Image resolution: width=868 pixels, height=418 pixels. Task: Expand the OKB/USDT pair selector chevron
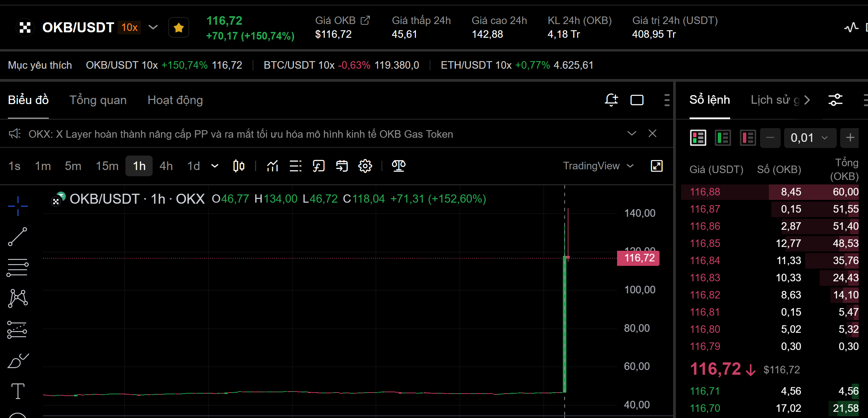coord(153,27)
